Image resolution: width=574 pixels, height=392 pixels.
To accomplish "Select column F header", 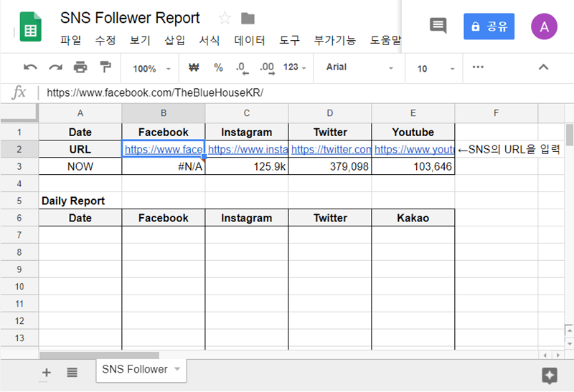I will coord(496,113).
